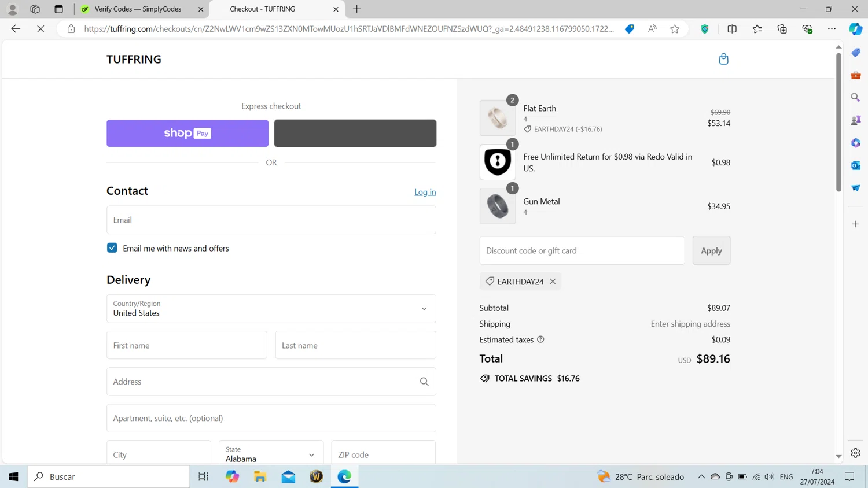Open sidebar settings gear icon
Image resolution: width=868 pixels, height=488 pixels.
855,453
